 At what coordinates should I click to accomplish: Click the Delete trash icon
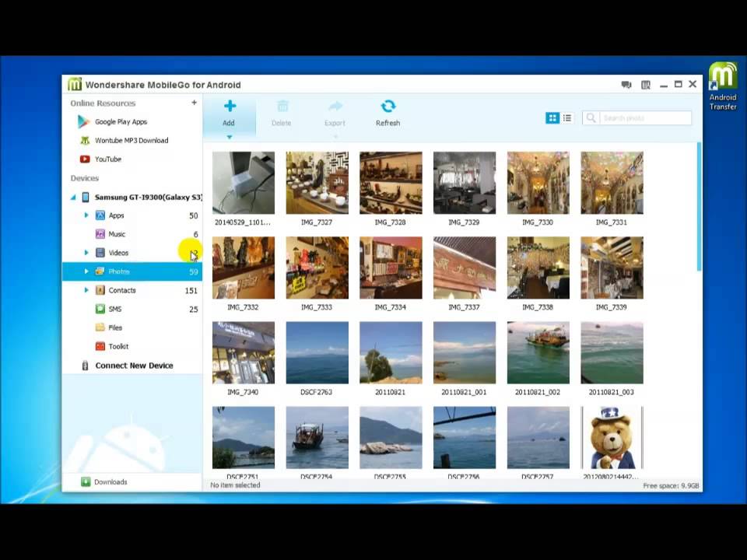pos(282,106)
